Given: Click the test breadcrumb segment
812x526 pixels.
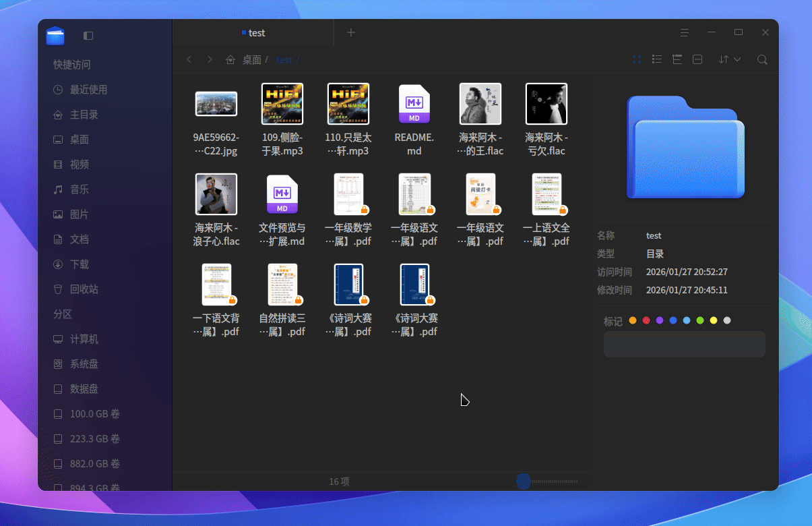Looking at the screenshot, I should pos(284,59).
